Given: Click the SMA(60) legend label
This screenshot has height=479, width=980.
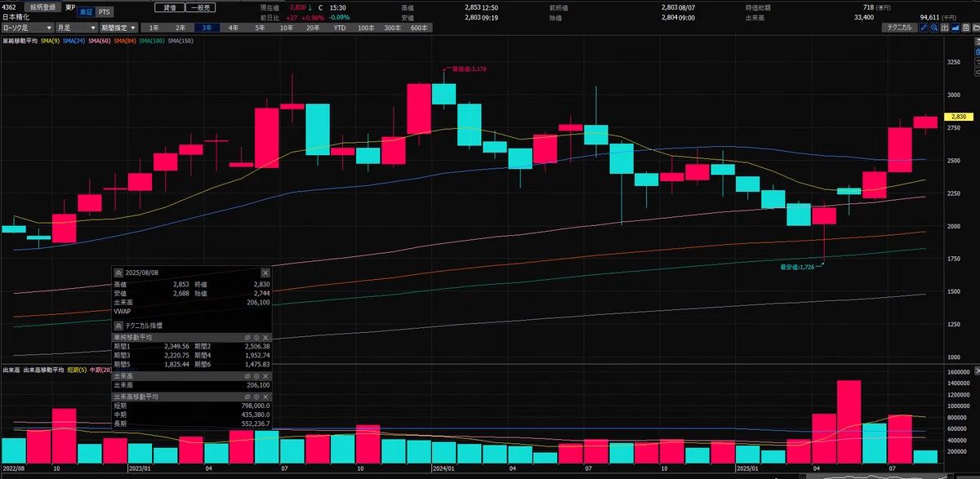Looking at the screenshot, I should 100,41.
